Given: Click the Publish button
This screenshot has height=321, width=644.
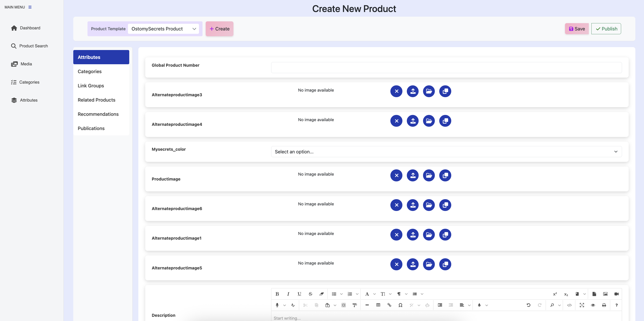Looking at the screenshot, I should tap(606, 29).
